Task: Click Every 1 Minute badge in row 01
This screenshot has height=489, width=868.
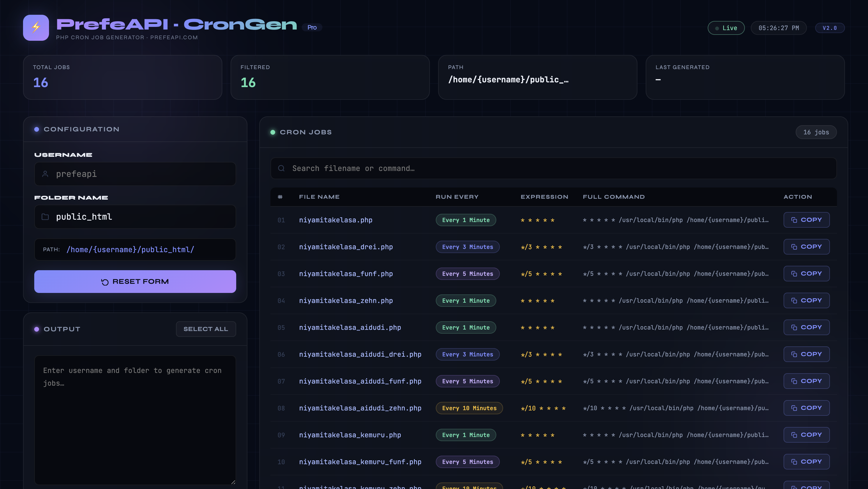Action: point(466,220)
